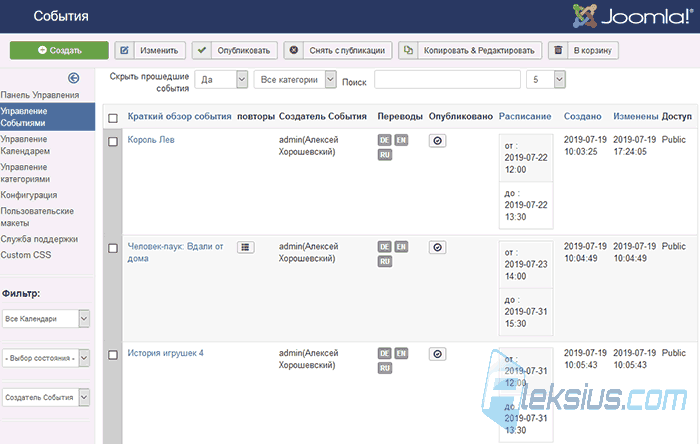Collapse sidebar with the back arrow icon
Viewport: 700px width, 444px height.
coord(74,78)
